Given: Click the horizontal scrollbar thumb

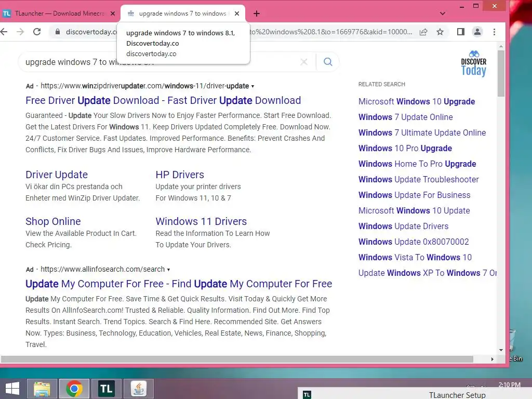Looking at the screenshot, I should (237, 359).
